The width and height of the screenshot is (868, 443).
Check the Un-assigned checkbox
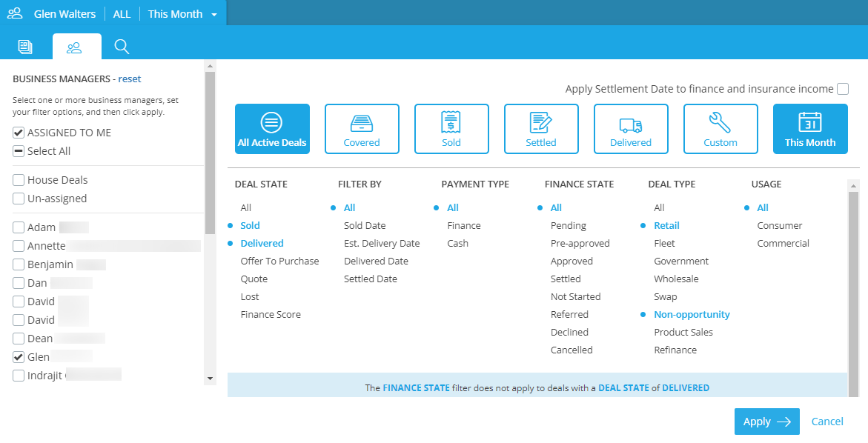click(x=19, y=199)
